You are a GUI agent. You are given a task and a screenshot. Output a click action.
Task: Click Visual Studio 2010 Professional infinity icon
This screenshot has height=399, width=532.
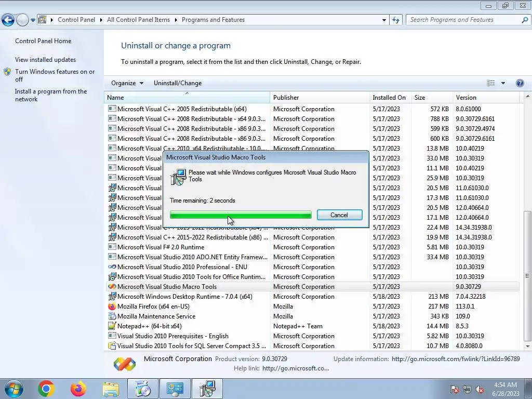pos(112,267)
